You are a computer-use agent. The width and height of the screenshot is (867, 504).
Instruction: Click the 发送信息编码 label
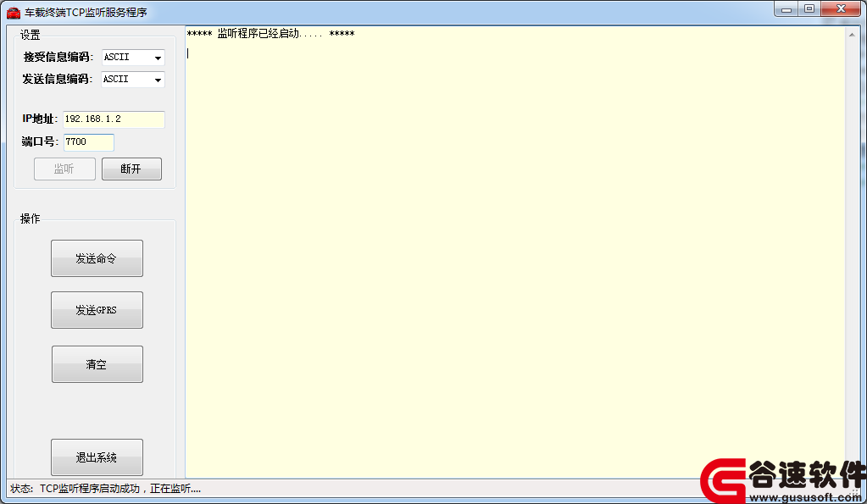(x=57, y=79)
